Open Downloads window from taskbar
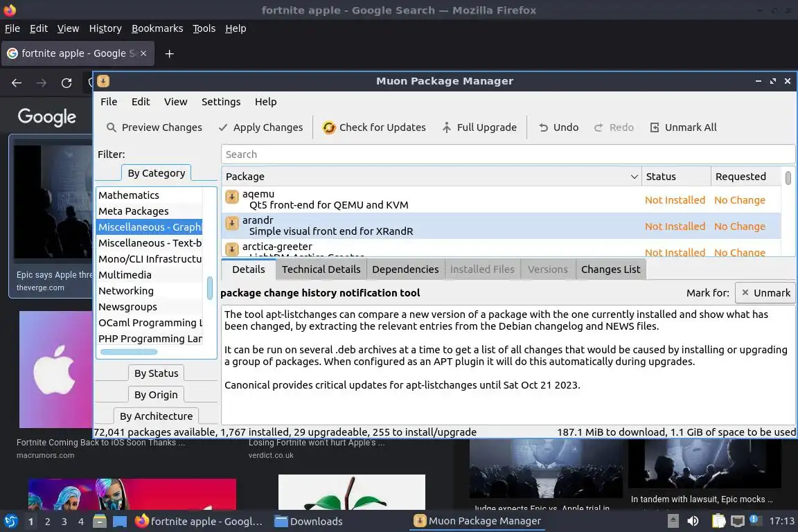Screen dimensions: 798x532 click(308, 522)
